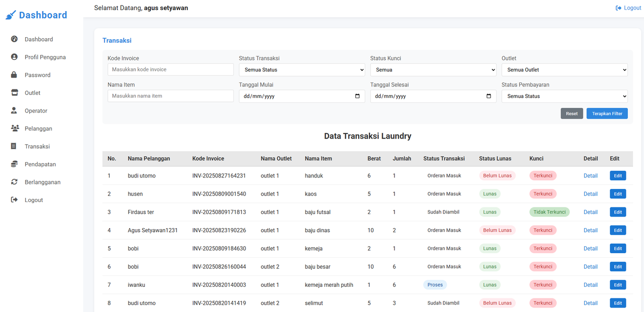Open Outlet menu item in sidebar
The height and width of the screenshot is (312, 644).
(x=33, y=93)
